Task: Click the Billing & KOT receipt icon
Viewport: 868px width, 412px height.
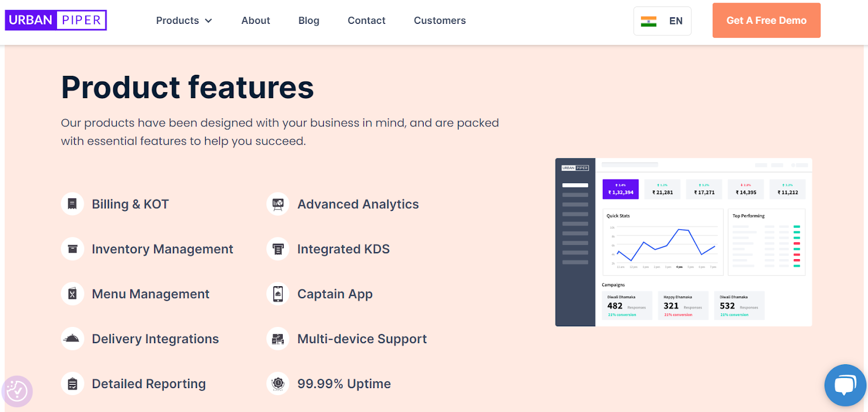Action: click(x=72, y=204)
